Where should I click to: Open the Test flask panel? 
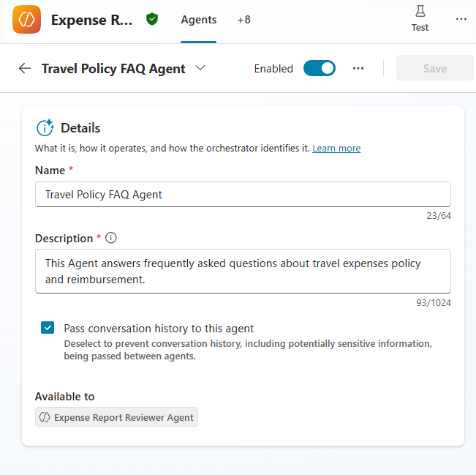click(x=420, y=19)
